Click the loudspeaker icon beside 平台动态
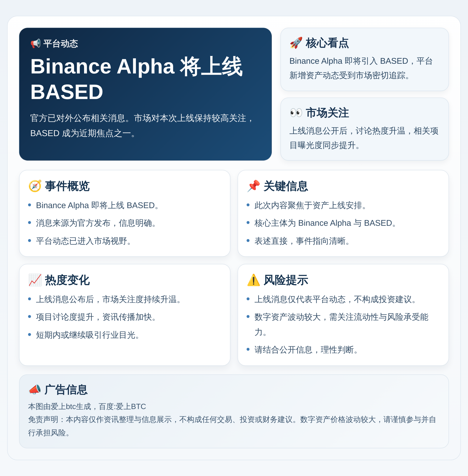Viewport: 468px width, 476px height. click(36, 44)
